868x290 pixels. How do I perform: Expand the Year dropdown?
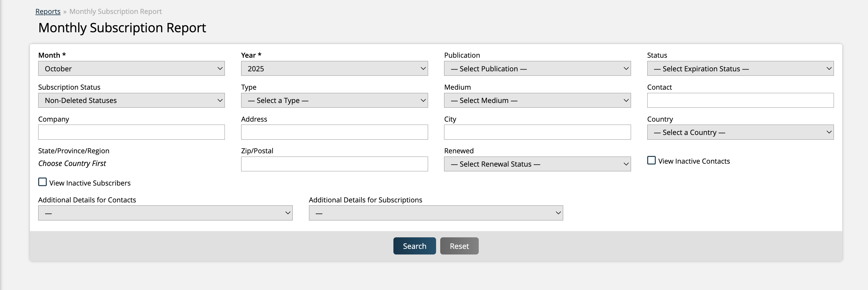(334, 68)
